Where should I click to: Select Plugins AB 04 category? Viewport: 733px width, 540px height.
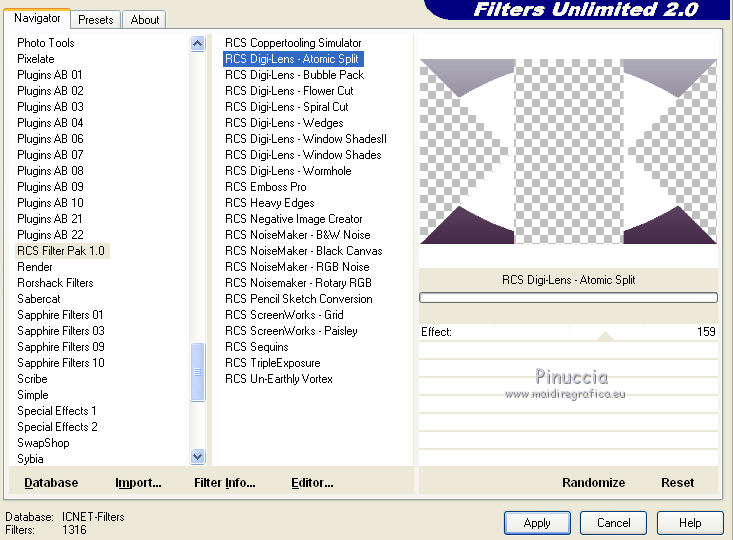(x=50, y=123)
